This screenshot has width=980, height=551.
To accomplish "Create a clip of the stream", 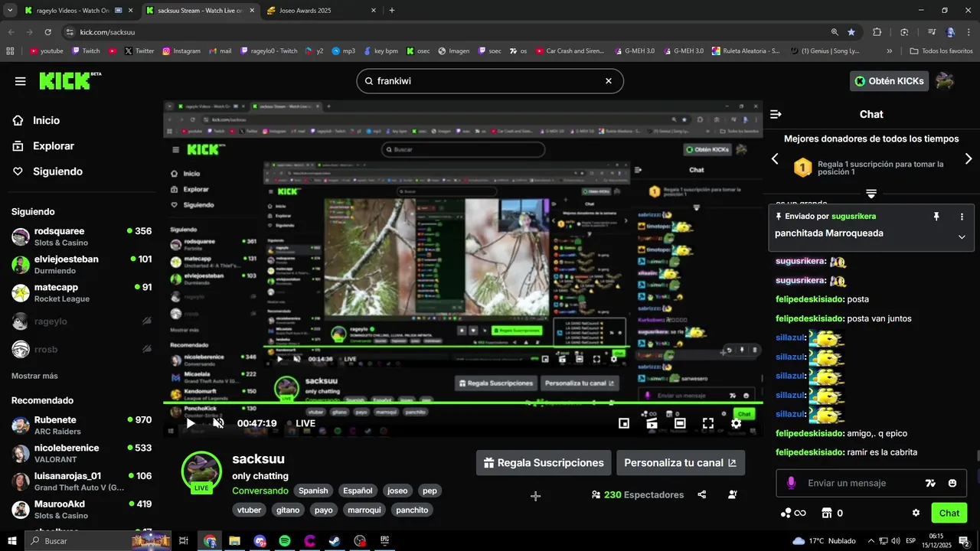I will (652, 423).
